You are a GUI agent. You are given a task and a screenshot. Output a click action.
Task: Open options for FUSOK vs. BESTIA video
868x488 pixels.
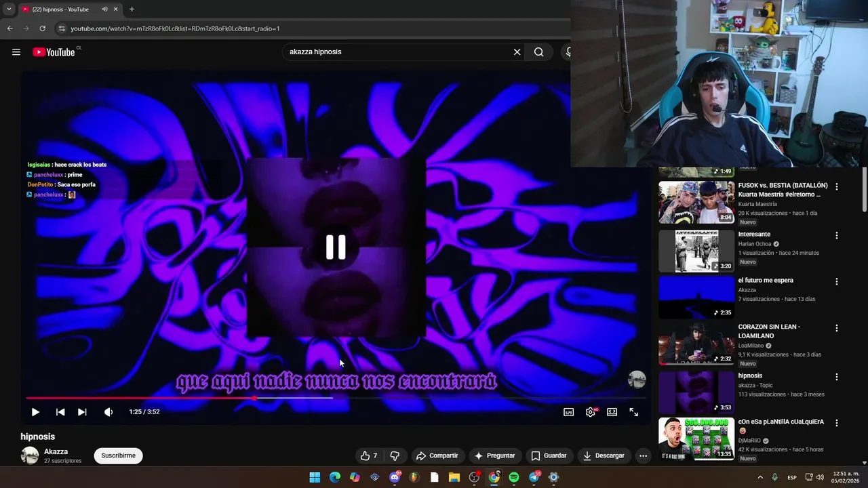(836, 186)
